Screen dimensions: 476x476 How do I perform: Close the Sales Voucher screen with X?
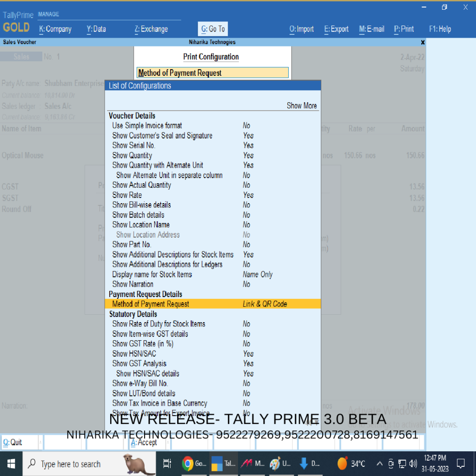(x=423, y=42)
